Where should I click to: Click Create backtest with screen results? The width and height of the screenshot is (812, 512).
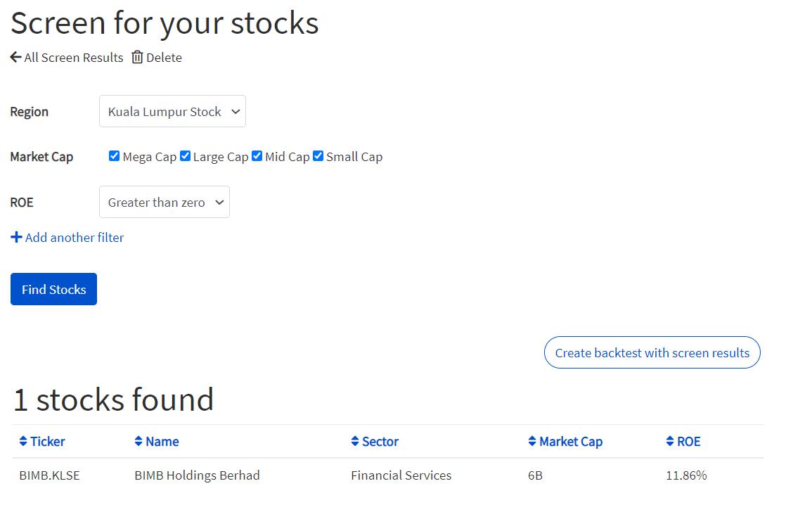click(x=652, y=353)
